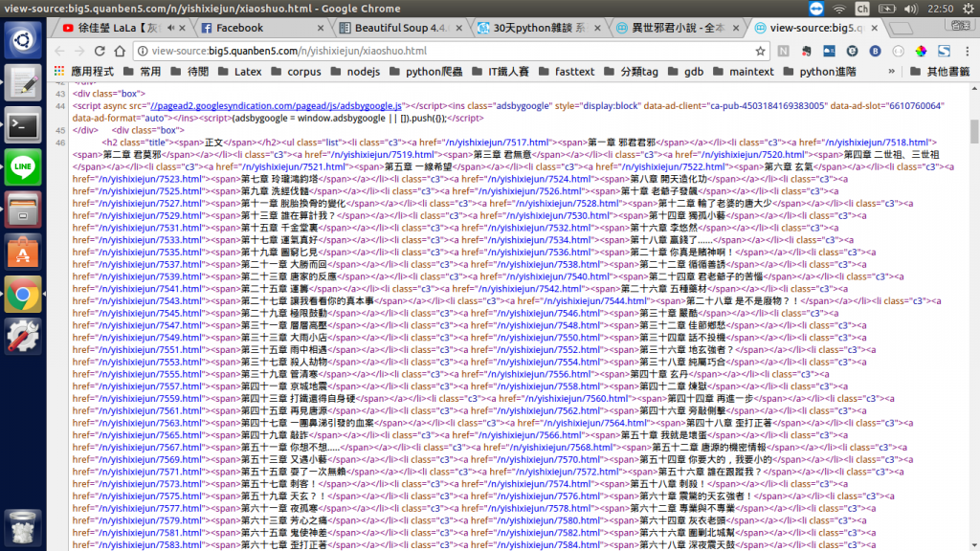
Task: Open the blue 'B' extension icon
Action: [875, 52]
